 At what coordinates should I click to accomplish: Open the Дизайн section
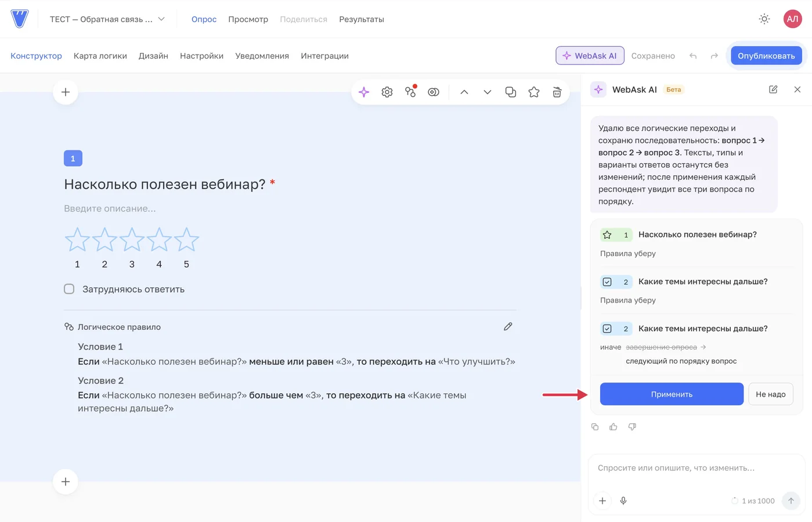click(153, 56)
